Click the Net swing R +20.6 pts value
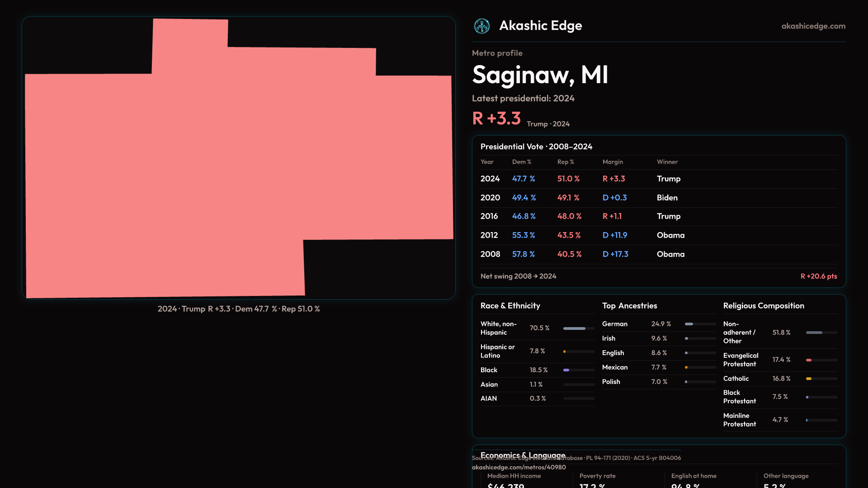The width and height of the screenshot is (868, 488). pos(818,276)
